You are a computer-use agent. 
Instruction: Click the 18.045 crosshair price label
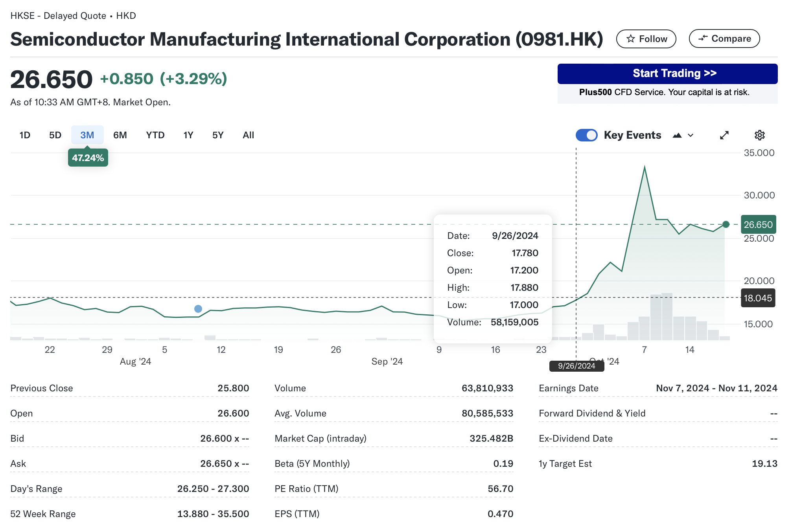pyautogui.click(x=758, y=298)
